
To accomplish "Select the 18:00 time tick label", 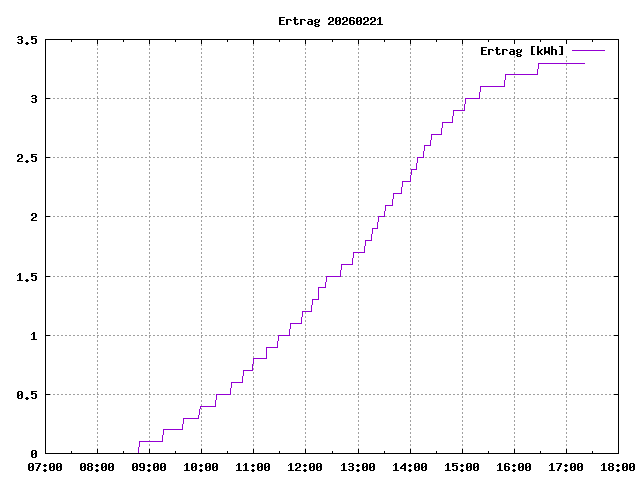I will pos(617,467).
